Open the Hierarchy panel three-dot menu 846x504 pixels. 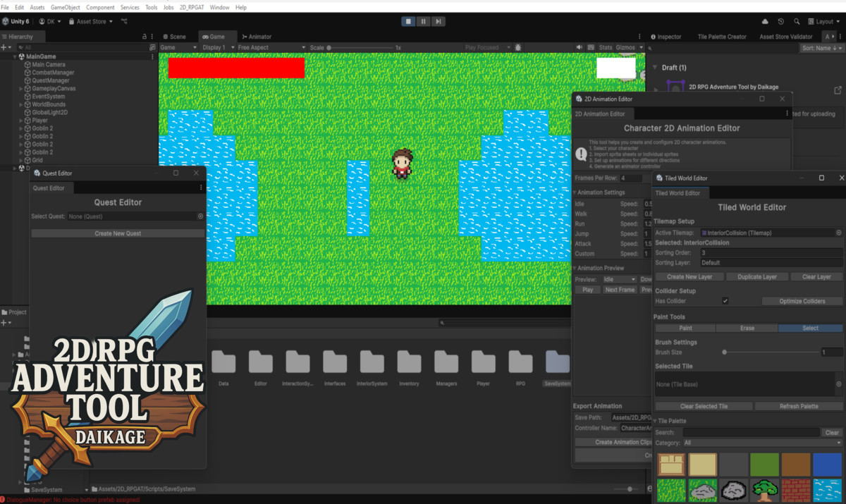click(x=154, y=37)
